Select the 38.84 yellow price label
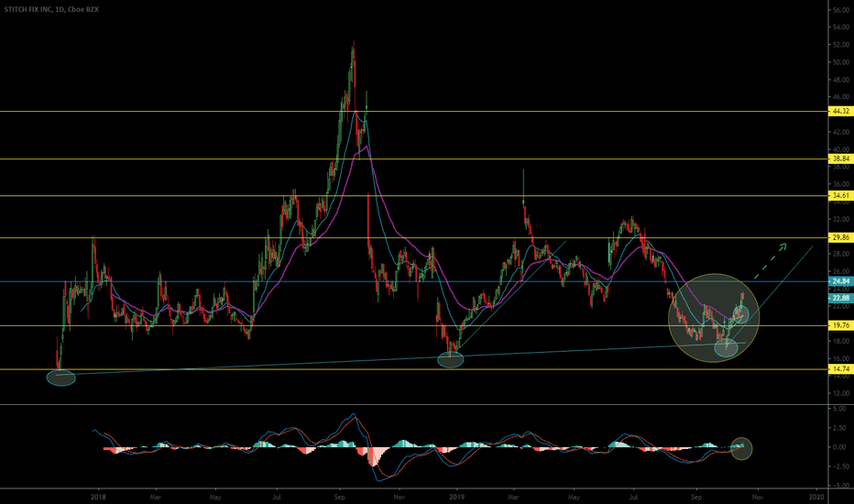The height and width of the screenshot is (504, 854). [x=840, y=159]
